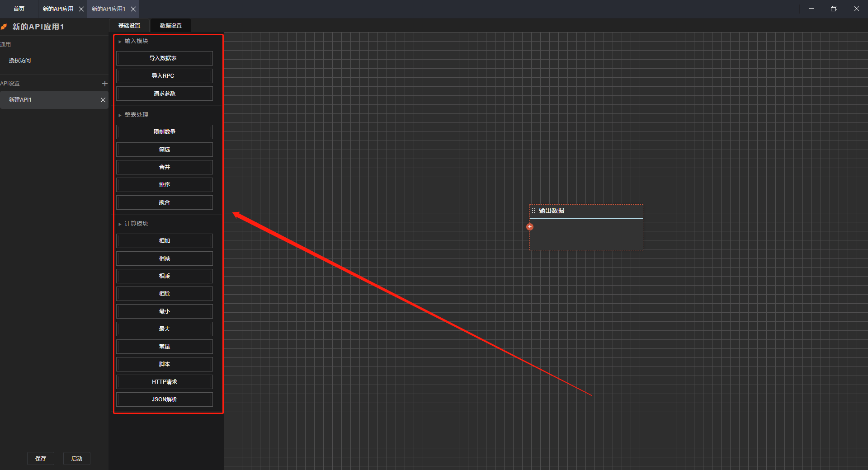Delete 新建API1 using its X icon
This screenshot has height=470, width=868.
click(x=103, y=100)
